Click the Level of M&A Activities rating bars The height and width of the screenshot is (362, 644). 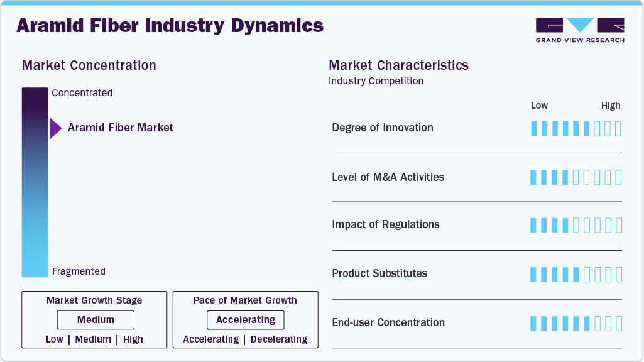(576, 177)
